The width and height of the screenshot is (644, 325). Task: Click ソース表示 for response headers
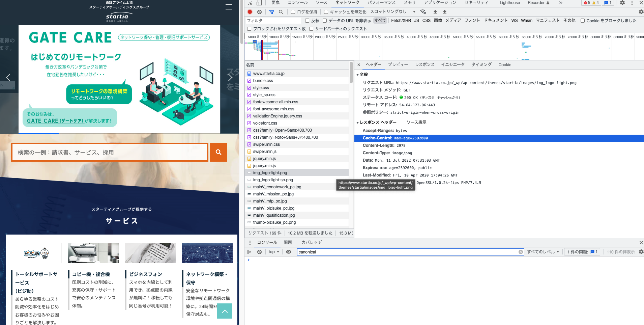416,122
